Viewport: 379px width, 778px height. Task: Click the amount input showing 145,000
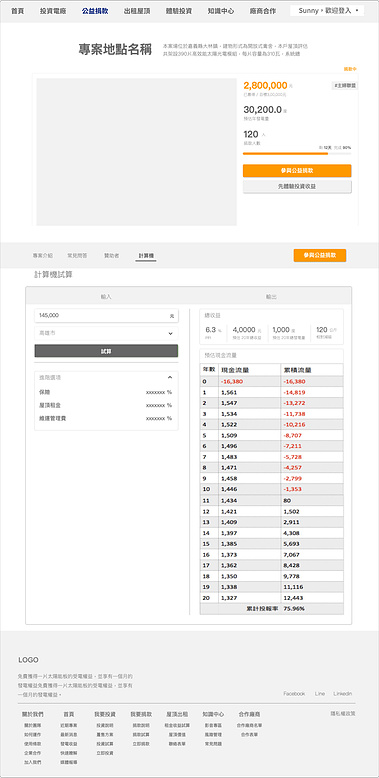pyautogui.click(x=106, y=316)
